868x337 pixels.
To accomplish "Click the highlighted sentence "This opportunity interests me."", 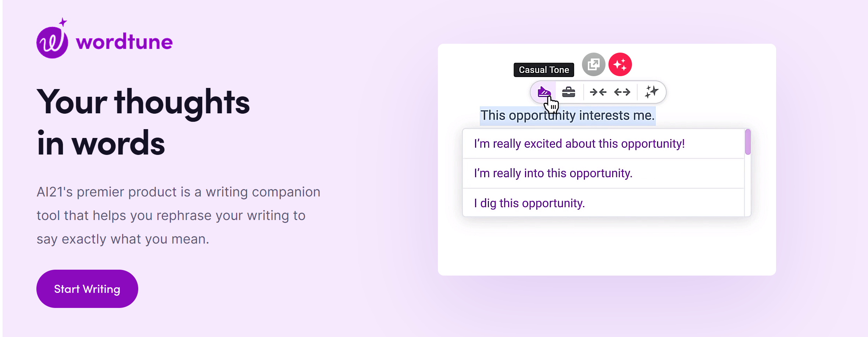I will click(x=568, y=116).
